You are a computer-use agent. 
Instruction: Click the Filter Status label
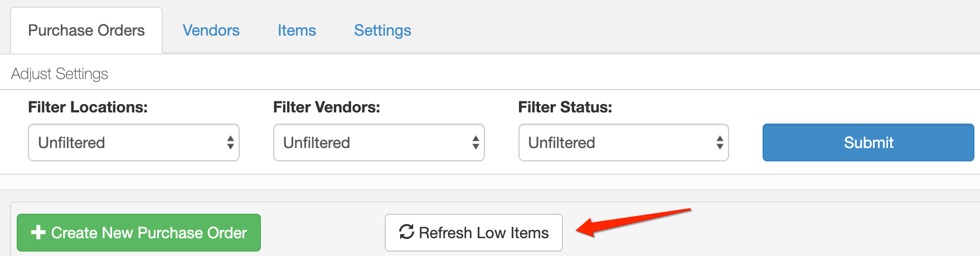(x=565, y=107)
